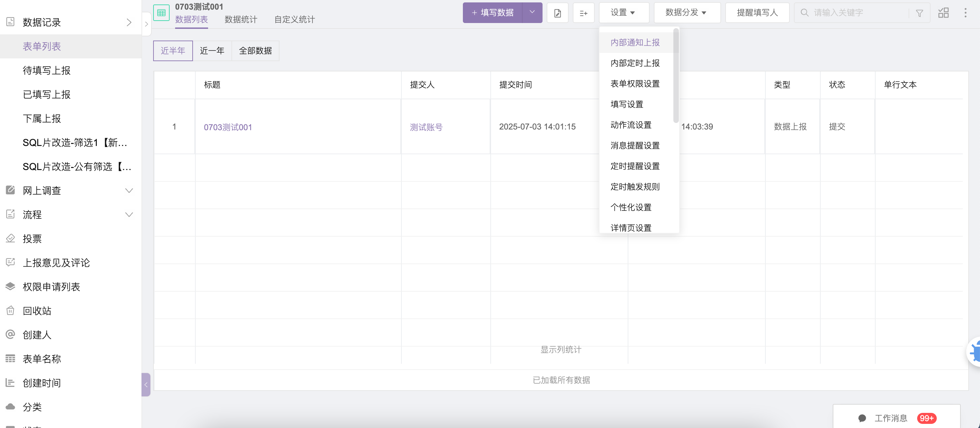Open the 测试账号 submitter link
The width and height of the screenshot is (980, 428).
tap(426, 127)
